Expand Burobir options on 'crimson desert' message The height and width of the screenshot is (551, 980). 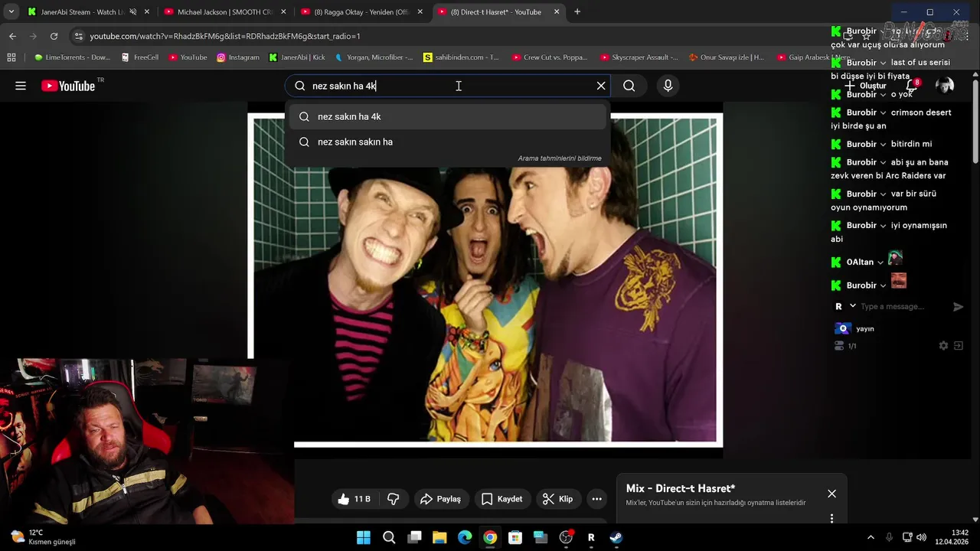coord(883,112)
